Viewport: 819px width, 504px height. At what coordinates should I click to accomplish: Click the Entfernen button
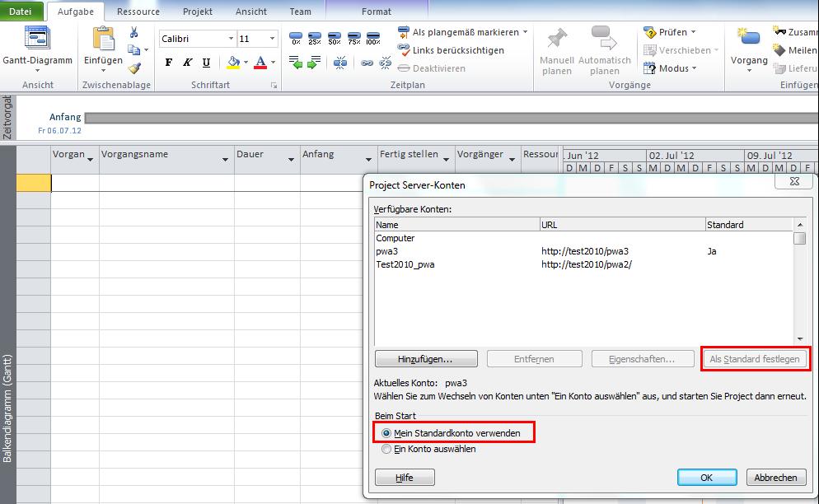coord(535,359)
